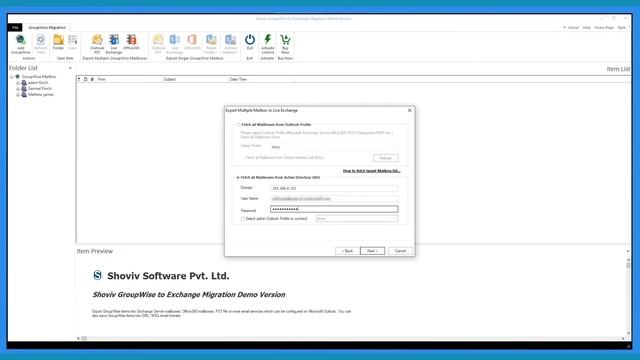
Task: Click the item type column header icon
Action: click(x=86, y=79)
